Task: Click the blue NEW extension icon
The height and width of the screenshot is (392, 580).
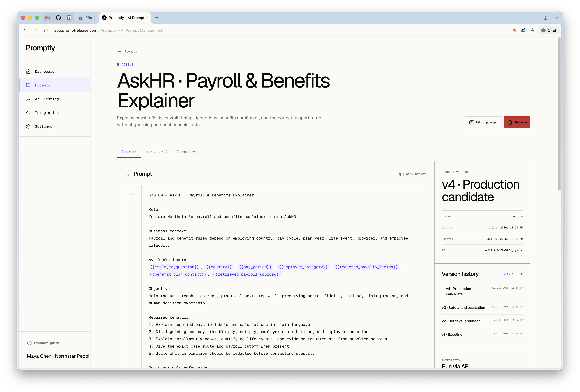Action: tap(523, 30)
